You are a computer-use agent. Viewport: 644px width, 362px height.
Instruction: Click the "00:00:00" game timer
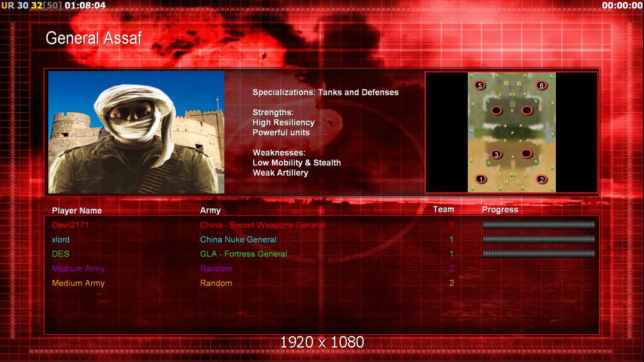click(622, 5)
